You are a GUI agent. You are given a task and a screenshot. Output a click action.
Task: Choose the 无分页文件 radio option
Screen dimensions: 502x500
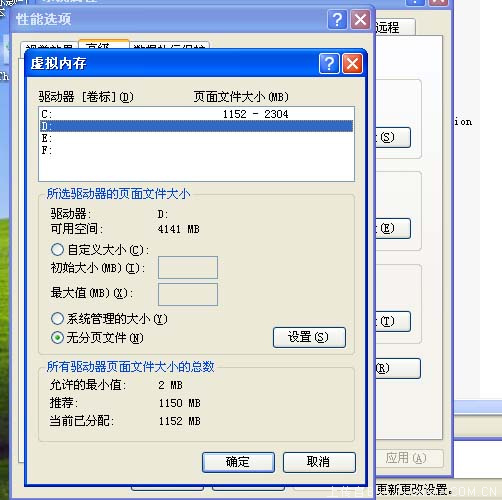[57, 338]
